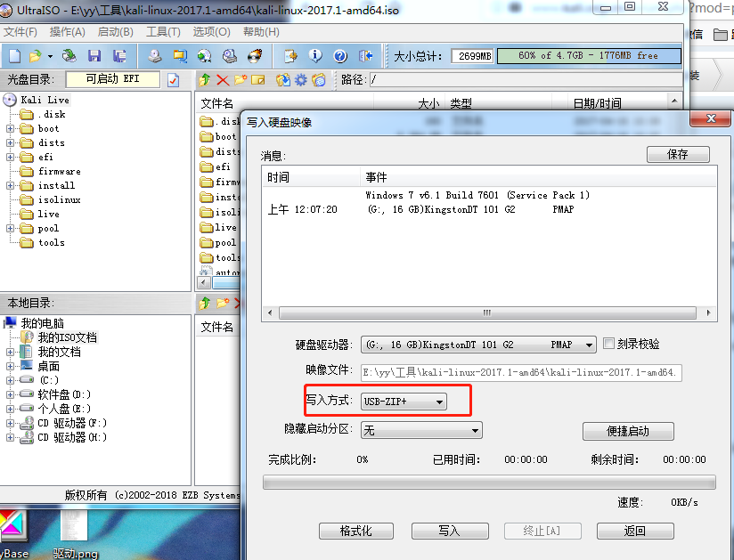Viewport: 734px width, 560px height.
Task: Click the Save floppy disk icon
Action: coord(94,56)
